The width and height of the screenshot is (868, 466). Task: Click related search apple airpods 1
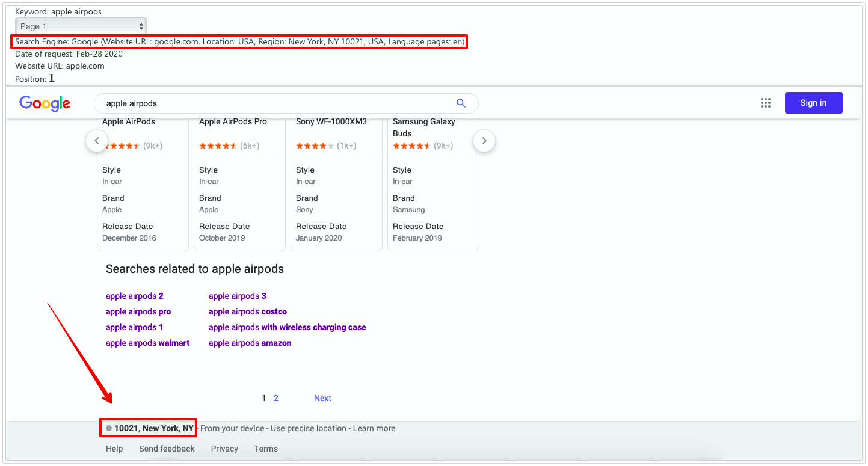coord(135,327)
